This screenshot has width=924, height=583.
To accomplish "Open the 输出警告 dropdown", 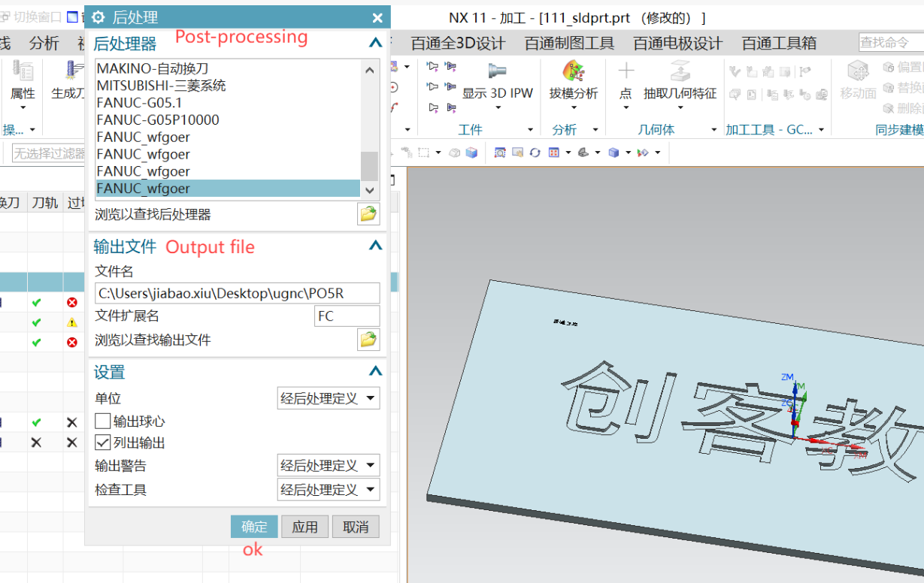I will [x=329, y=466].
